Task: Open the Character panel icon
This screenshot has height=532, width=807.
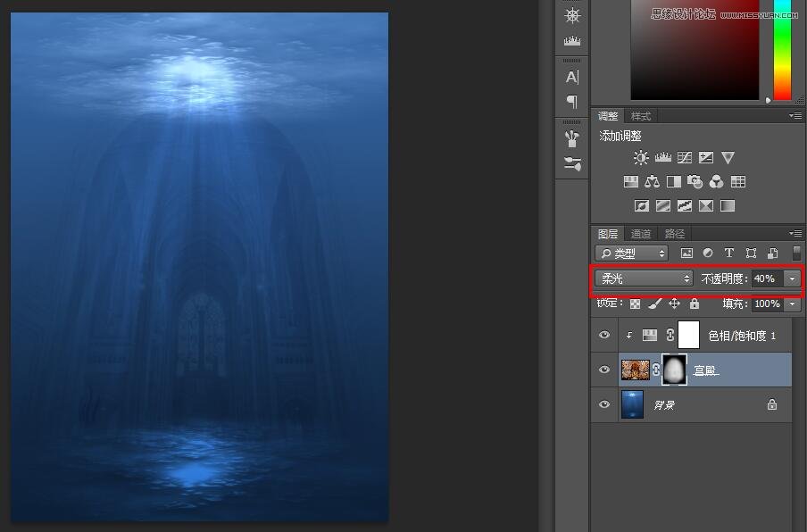Action: pyautogui.click(x=572, y=77)
